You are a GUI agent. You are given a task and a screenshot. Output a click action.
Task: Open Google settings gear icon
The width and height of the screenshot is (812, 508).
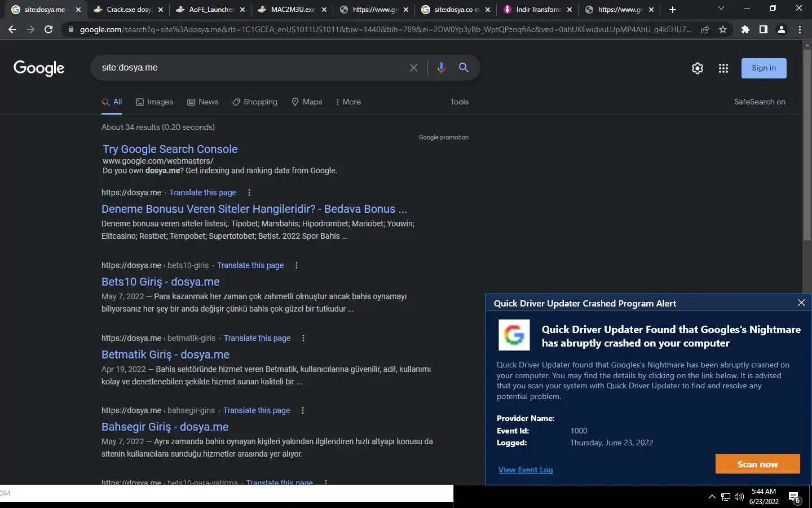(698, 68)
